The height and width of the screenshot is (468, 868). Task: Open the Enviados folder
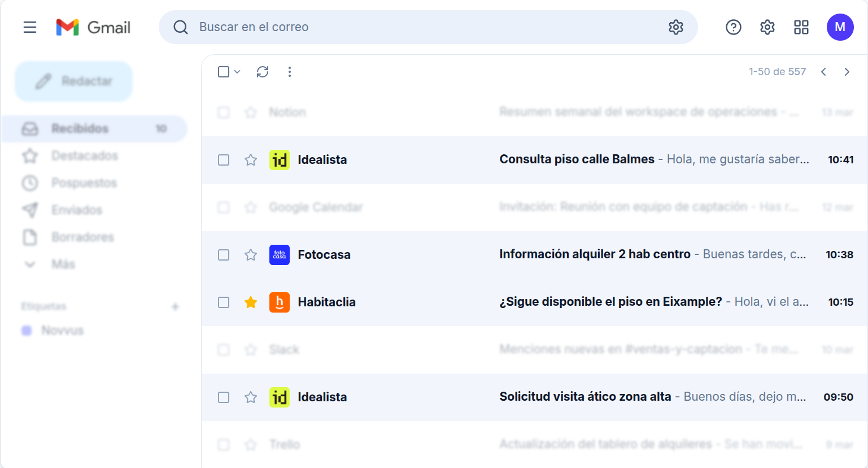(76, 210)
